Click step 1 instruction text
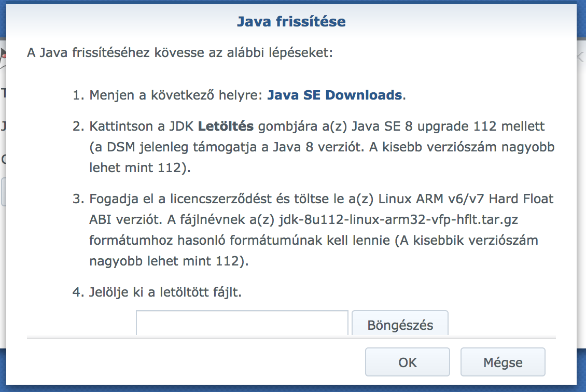 pyautogui.click(x=207, y=95)
